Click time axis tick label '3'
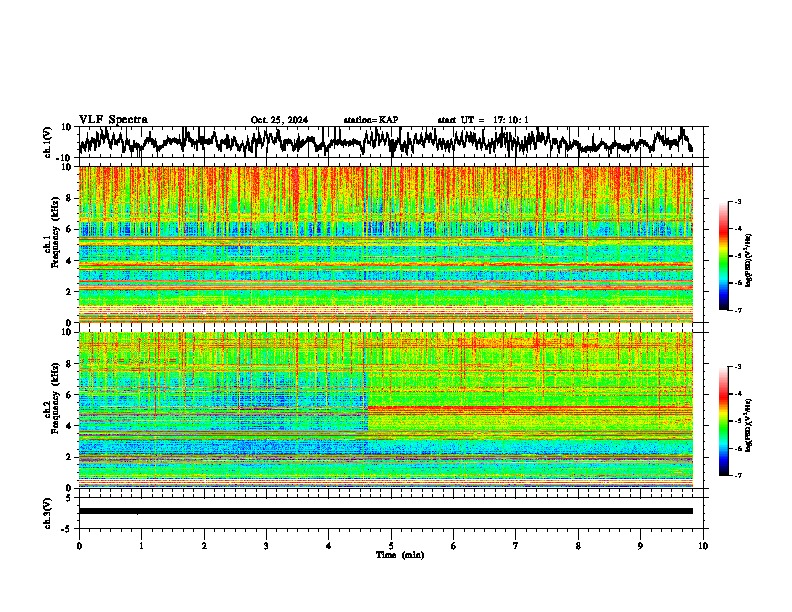Viewport: 792px width, 612px height. pyautogui.click(x=266, y=546)
